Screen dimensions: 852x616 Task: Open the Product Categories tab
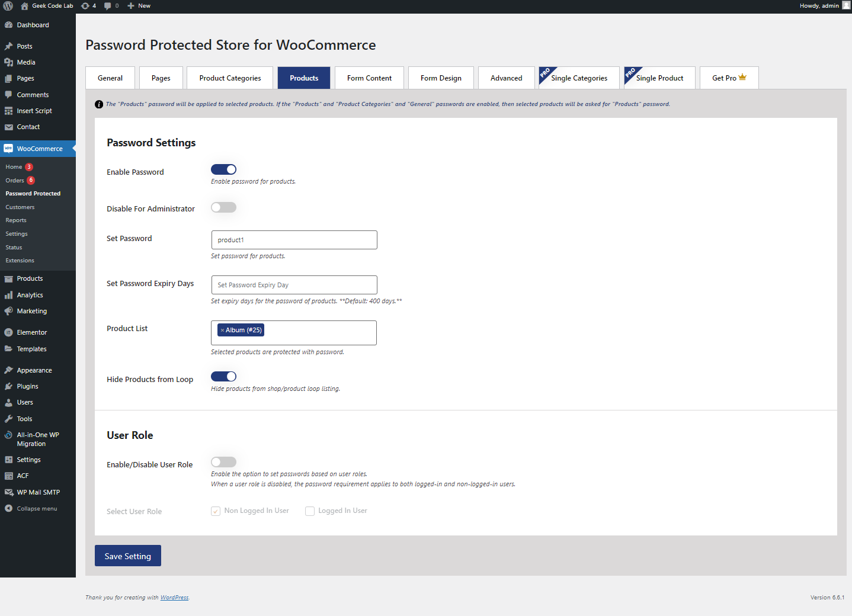click(230, 78)
